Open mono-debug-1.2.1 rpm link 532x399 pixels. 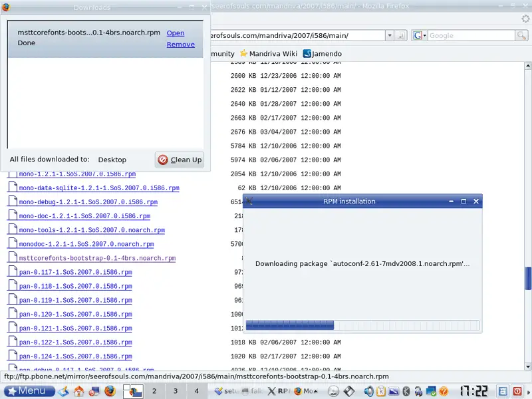click(x=88, y=202)
